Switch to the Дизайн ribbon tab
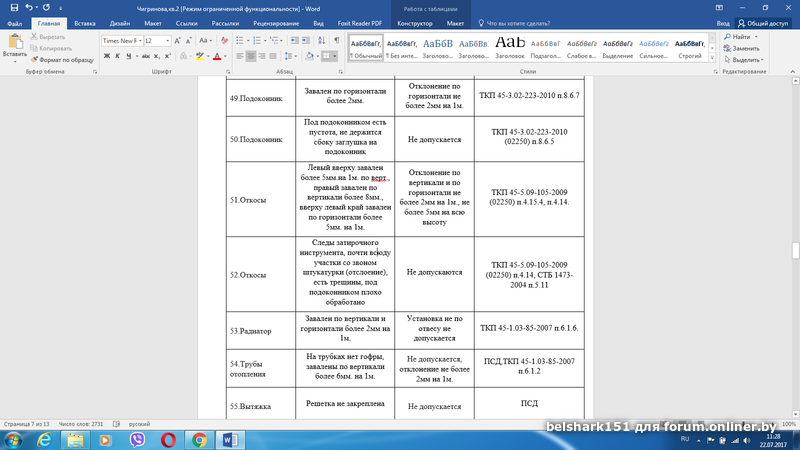 (119, 23)
